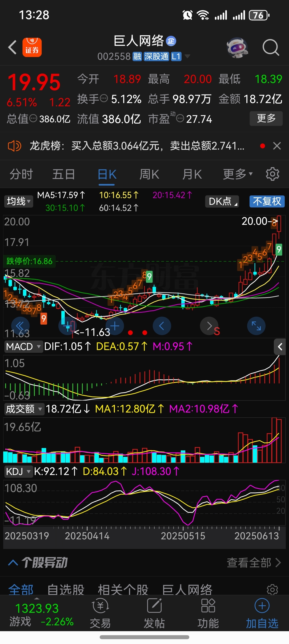Switch to 分时 chart tab

pyautogui.click(x=21, y=174)
